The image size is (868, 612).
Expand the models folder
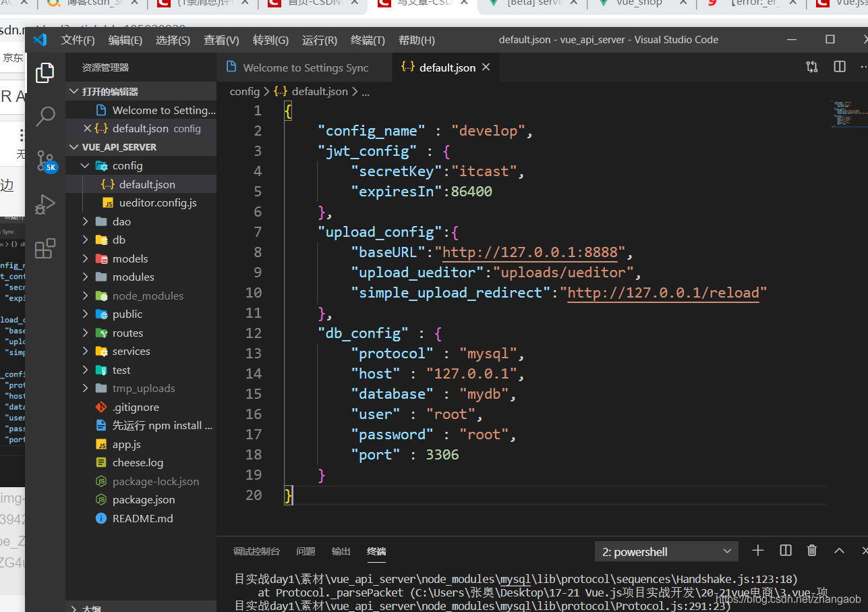tap(141, 258)
